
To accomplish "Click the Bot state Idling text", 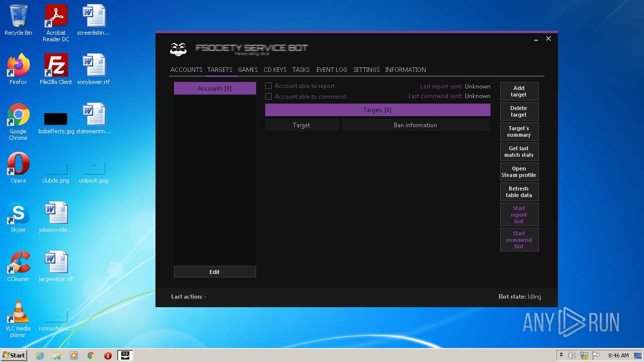I will click(x=520, y=297).
